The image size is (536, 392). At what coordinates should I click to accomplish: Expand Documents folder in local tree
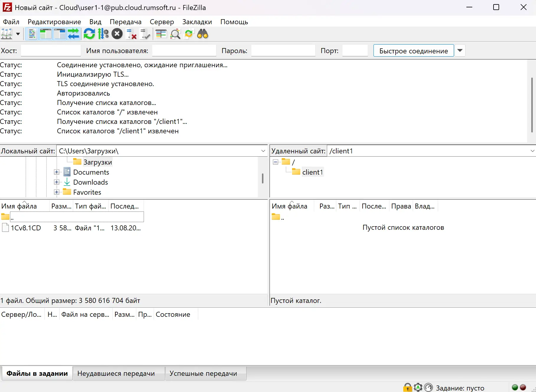coord(57,172)
